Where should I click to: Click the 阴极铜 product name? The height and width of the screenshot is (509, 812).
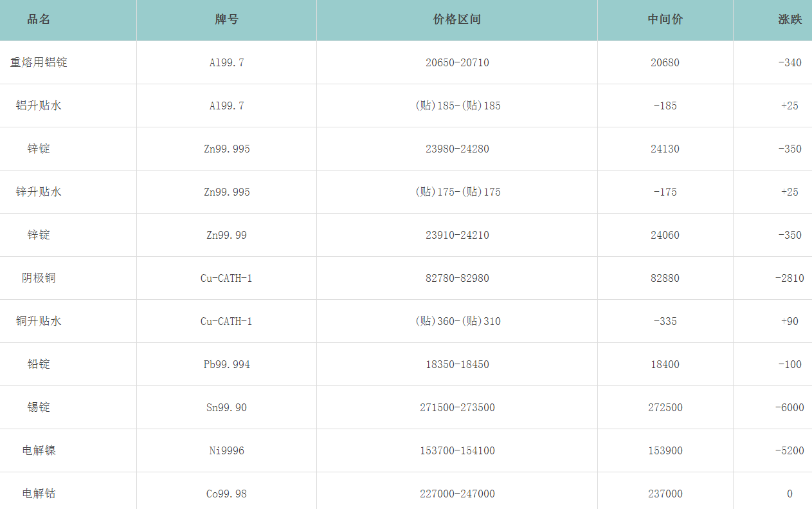tap(39, 278)
